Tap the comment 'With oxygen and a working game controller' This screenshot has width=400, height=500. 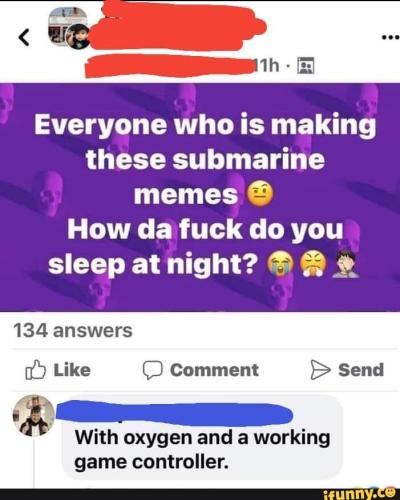tap(202, 450)
